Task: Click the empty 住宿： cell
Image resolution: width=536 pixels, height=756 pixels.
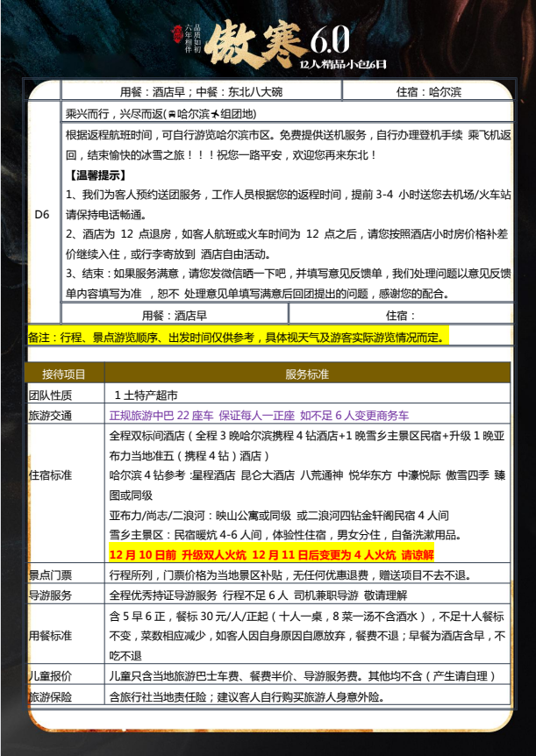Action: (x=401, y=316)
